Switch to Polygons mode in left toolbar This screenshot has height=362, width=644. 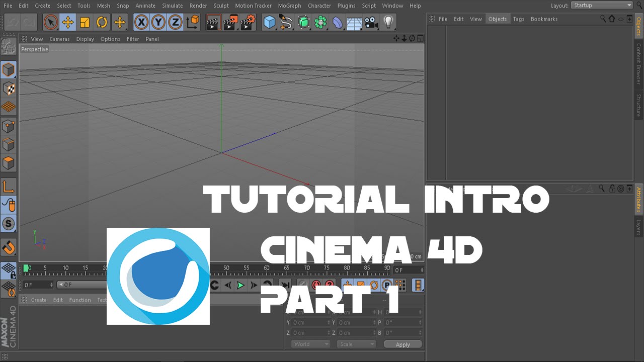pos(9,163)
